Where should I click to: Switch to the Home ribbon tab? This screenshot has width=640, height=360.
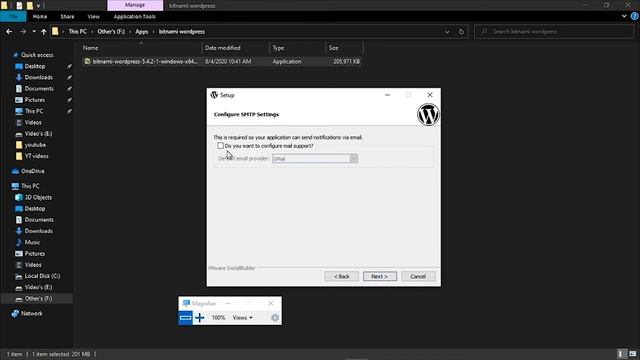click(x=40, y=16)
